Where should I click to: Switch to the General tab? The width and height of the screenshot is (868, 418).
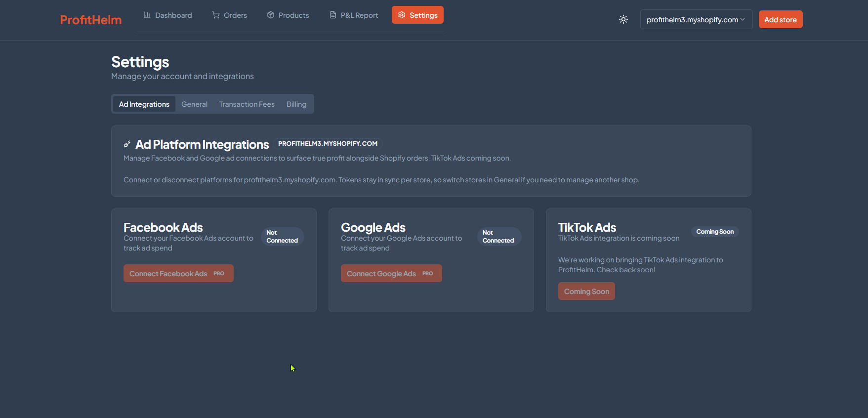(194, 104)
